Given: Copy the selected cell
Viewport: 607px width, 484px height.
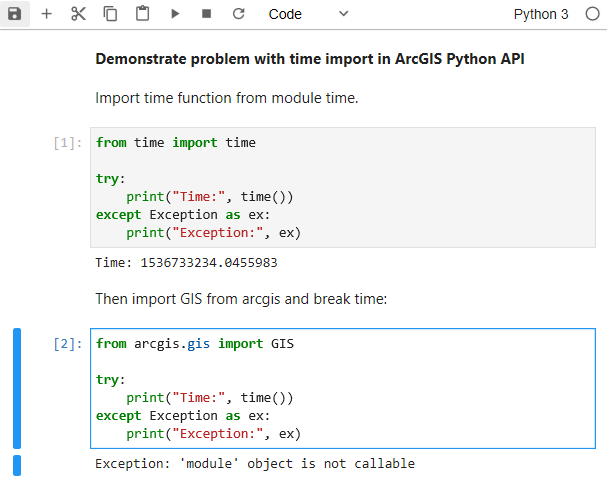Looking at the screenshot, I should pyautogui.click(x=110, y=14).
